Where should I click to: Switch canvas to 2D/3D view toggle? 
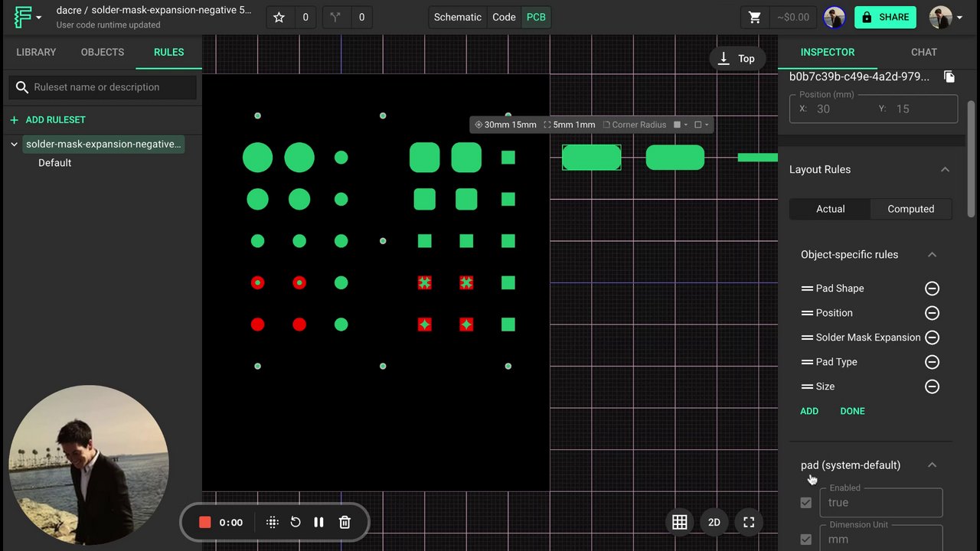click(714, 522)
